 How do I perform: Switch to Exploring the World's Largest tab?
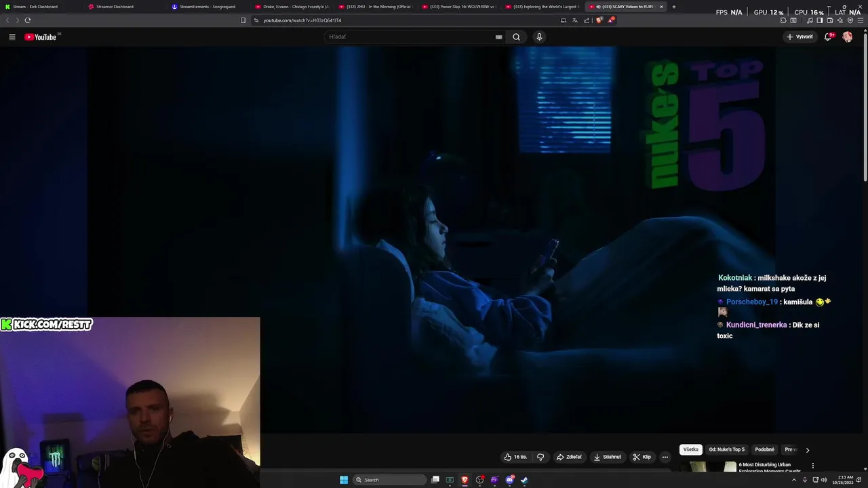(x=542, y=7)
